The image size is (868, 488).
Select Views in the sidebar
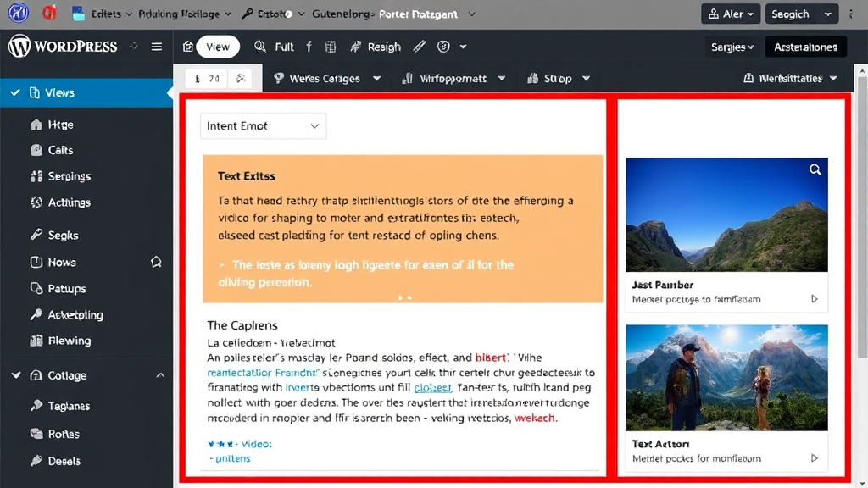click(x=59, y=93)
